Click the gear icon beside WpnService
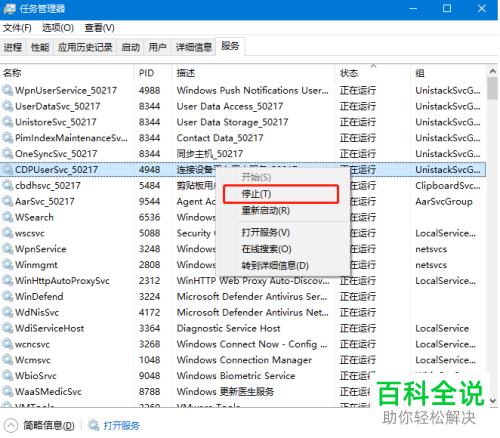Screen dimensions: 500x438 pyautogui.click(x=7, y=249)
